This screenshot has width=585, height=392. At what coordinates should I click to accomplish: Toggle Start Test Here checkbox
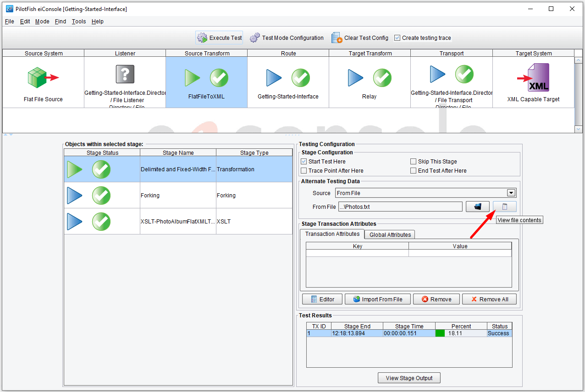click(x=304, y=162)
